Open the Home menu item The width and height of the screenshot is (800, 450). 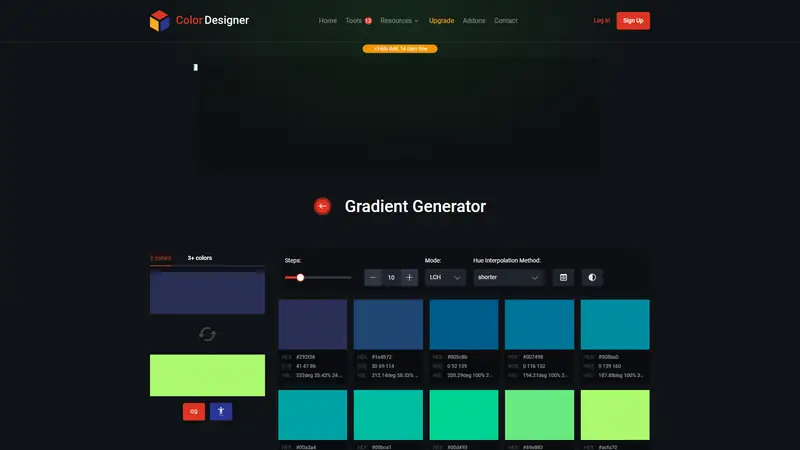(328, 21)
